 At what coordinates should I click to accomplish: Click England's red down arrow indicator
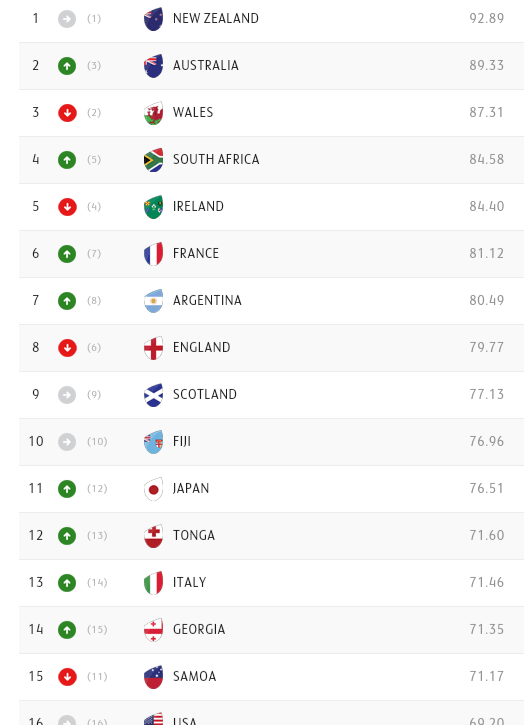coord(67,348)
